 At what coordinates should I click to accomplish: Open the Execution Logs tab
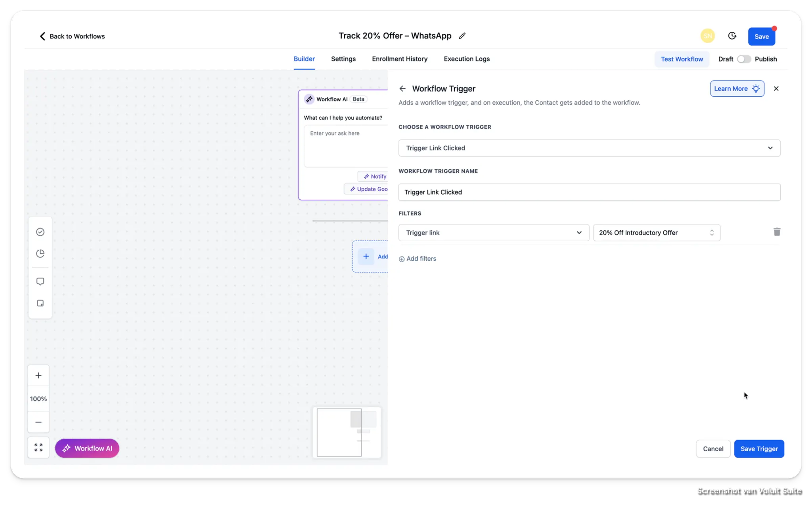pos(467,59)
